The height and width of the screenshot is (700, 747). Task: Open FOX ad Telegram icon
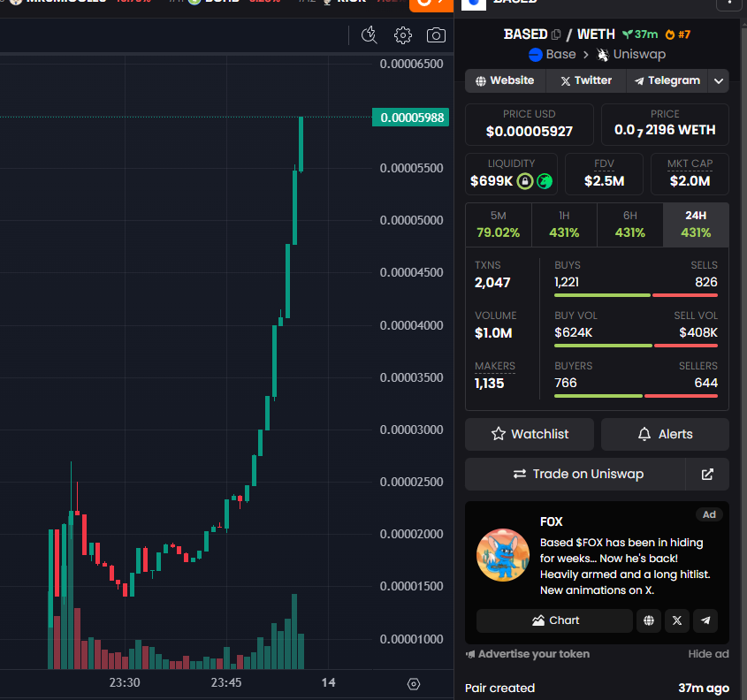point(705,620)
